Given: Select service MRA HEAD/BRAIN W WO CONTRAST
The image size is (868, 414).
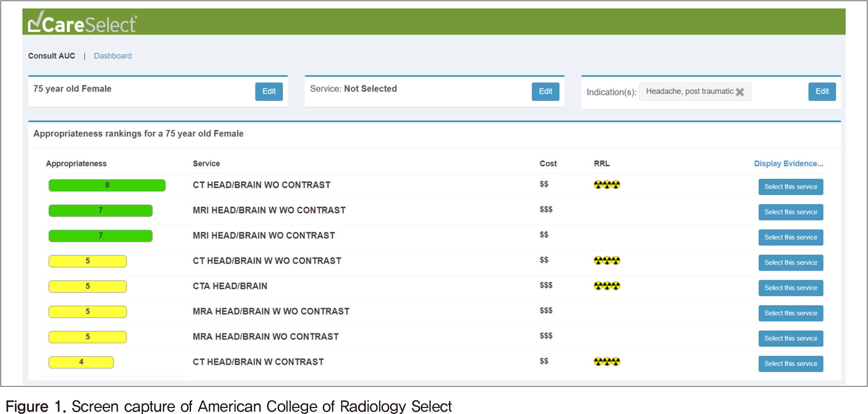Looking at the screenshot, I should coord(791,313).
